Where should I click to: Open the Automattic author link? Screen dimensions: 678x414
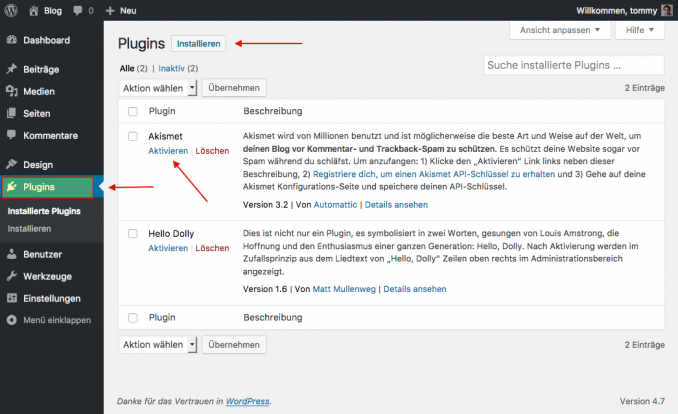coord(336,205)
